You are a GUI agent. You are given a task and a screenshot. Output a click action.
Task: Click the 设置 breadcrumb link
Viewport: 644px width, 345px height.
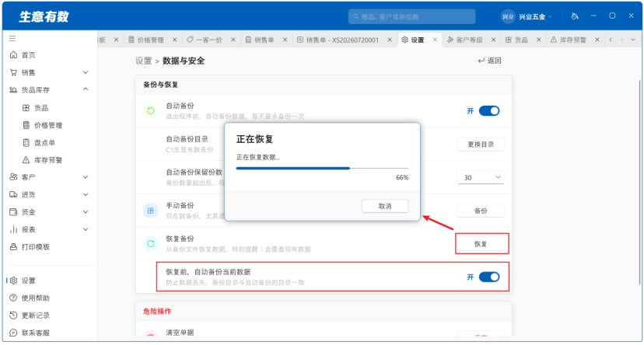click(x=144, y=61)
